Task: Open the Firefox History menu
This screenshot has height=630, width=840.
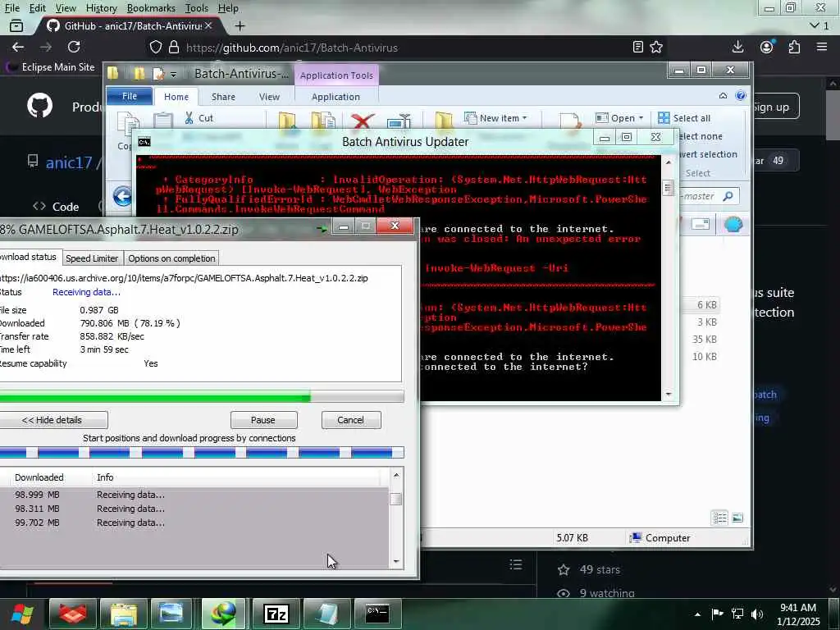Action: [x=101, y=8]
